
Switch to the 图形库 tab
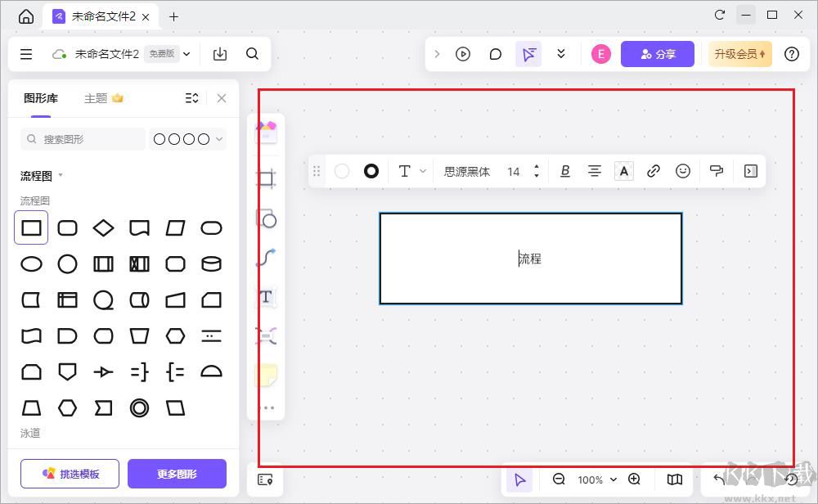40,97
